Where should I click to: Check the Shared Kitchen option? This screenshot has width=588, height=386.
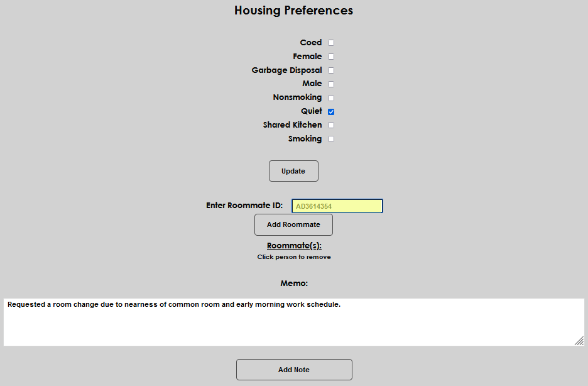330,124
